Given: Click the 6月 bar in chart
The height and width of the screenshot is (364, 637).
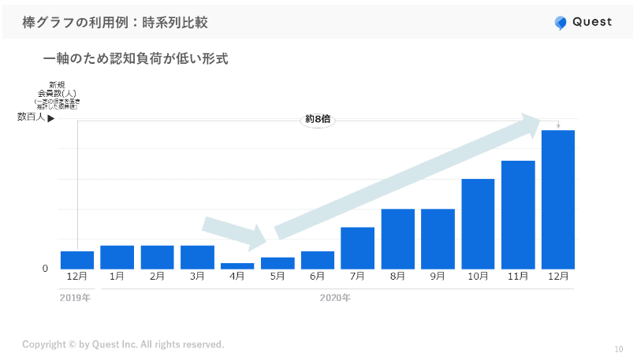Looking at the screenshot, I should [x=318, y=260].
